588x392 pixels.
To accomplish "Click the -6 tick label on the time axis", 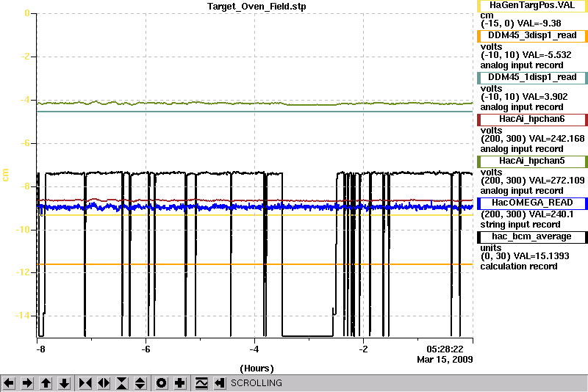I will (146, 349).
